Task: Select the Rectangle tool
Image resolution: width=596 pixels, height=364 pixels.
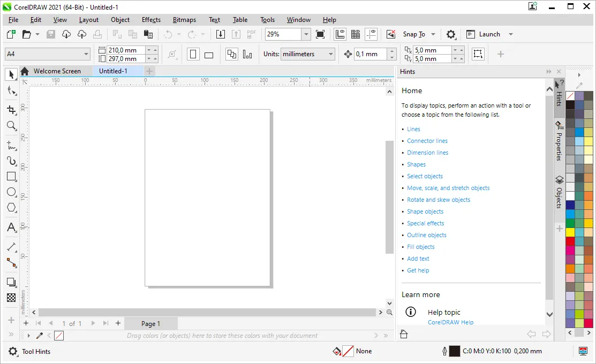Action: tap(11, 177)
